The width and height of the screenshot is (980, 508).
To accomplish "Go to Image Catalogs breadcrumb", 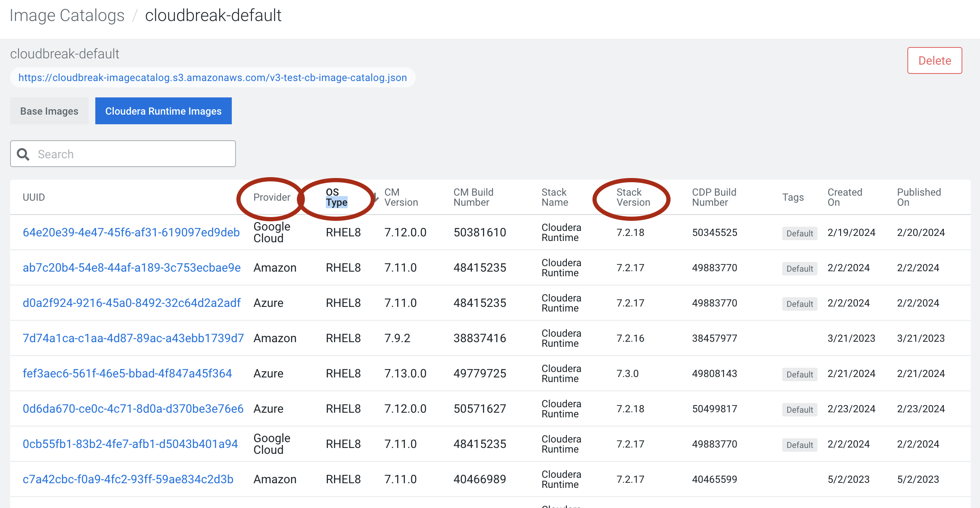I will tap(67, 16).
